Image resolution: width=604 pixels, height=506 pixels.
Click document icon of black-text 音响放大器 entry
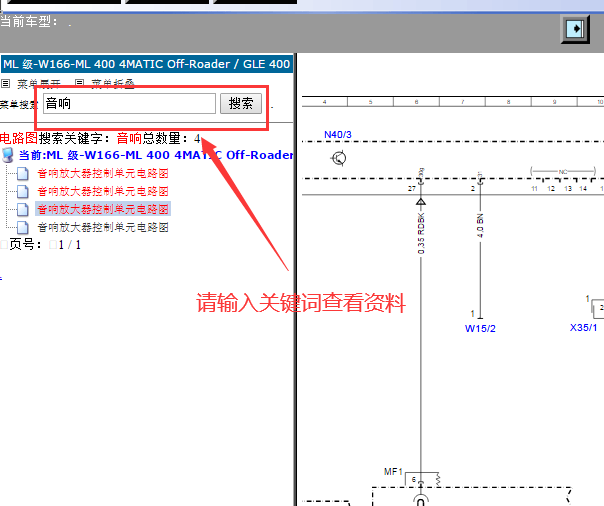tap(23, 228)
